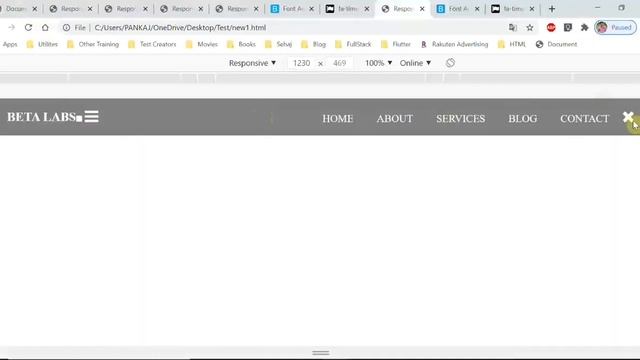The image size is (640, 360).
Task: Open the Blog bookmark folder
Action: point(313,44)
